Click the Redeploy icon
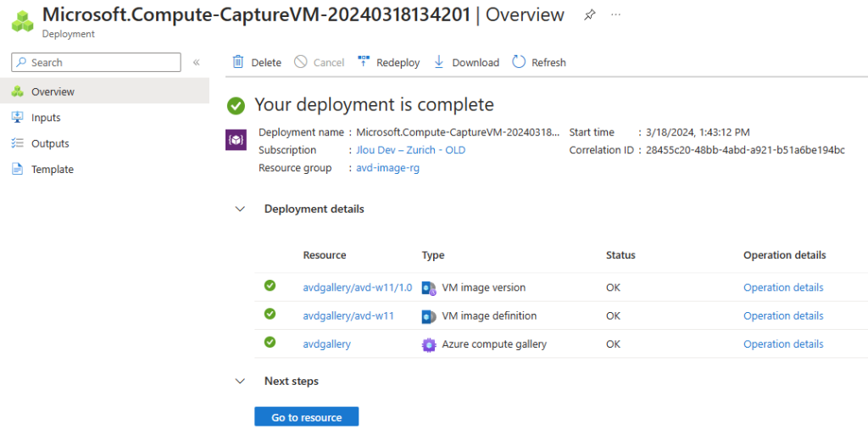Viewport: 868px width, 435px height. click(x=364, y=61)
